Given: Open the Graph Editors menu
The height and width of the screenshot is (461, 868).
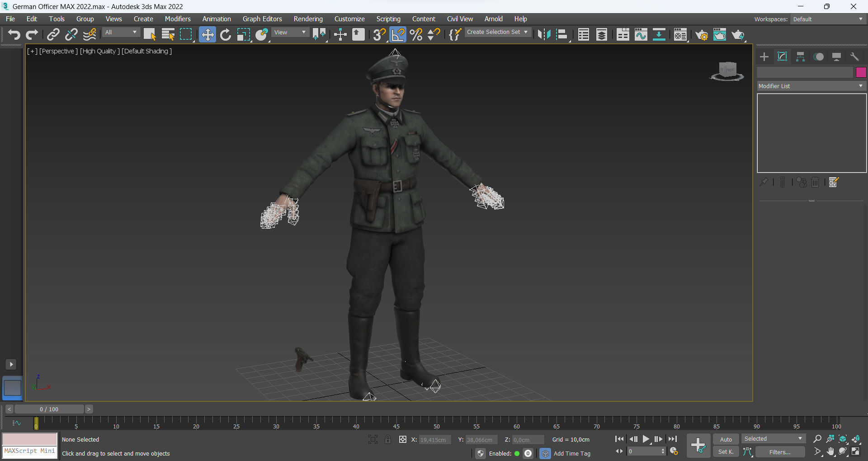Looking at the screenshot, I should tap(262, 19).
